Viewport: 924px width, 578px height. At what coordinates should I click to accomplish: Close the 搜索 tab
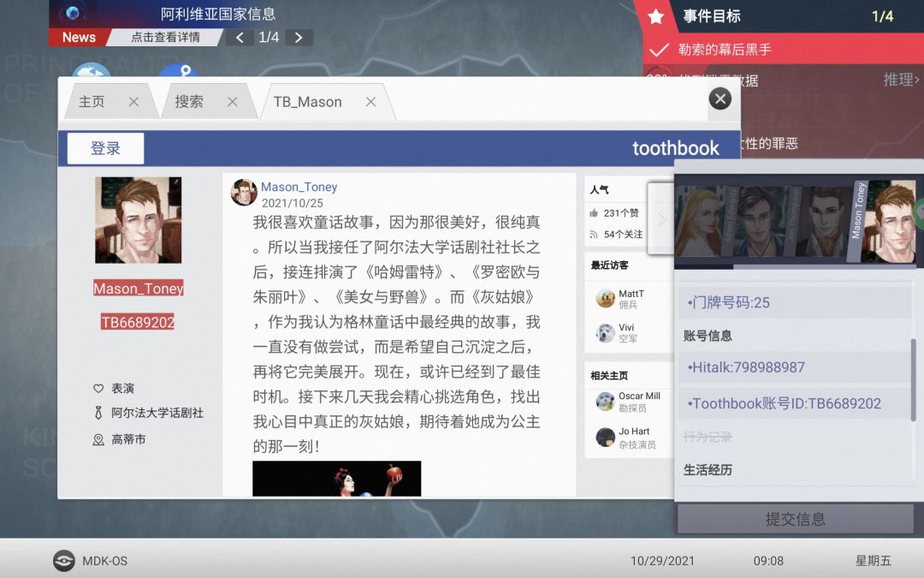[233, 102]
